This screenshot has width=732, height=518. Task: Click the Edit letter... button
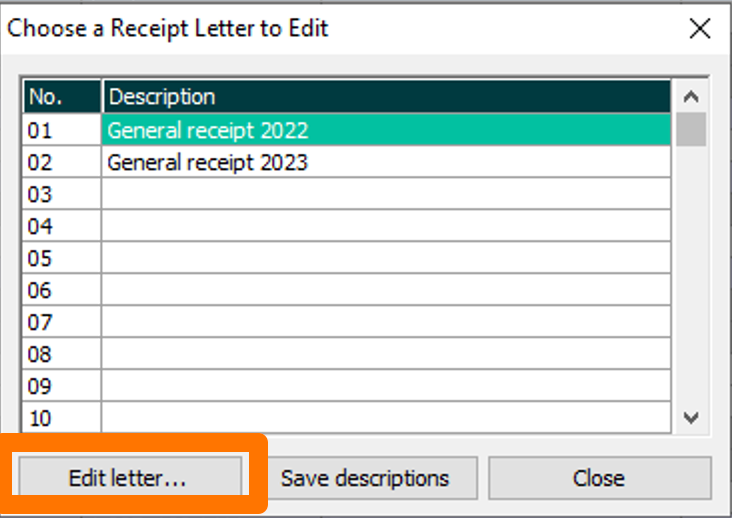(130, 478)
